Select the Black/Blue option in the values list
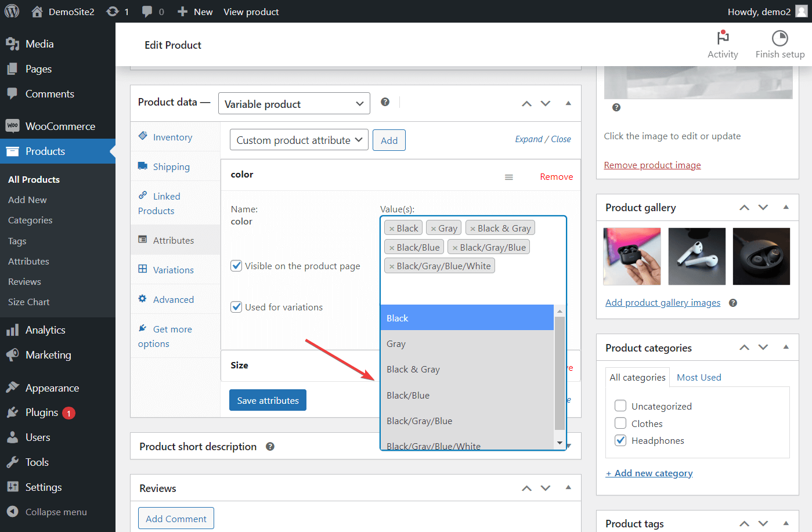The image size is (812, 532). pyautogui.click(x=467, y=395)
